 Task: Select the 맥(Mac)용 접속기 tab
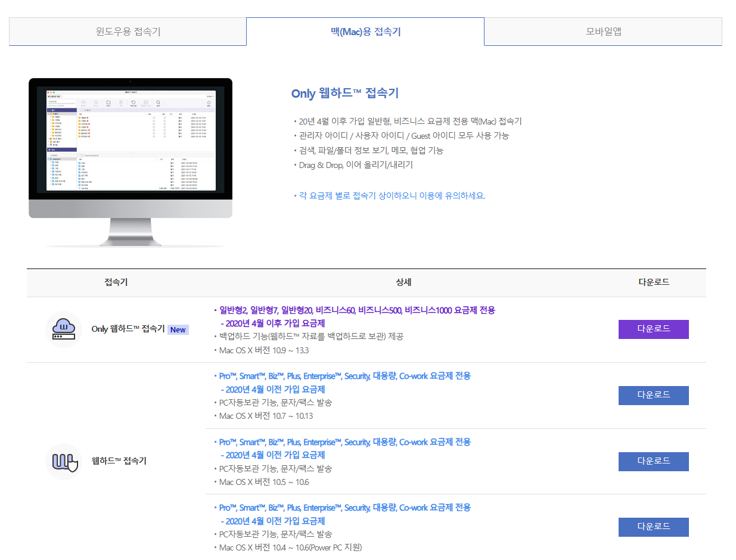click(365, 32)
